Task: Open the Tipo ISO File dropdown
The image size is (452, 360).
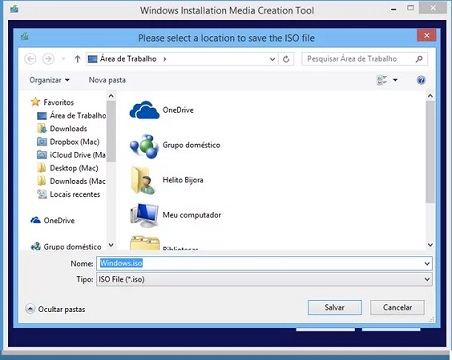Action: tap(264, 279)
